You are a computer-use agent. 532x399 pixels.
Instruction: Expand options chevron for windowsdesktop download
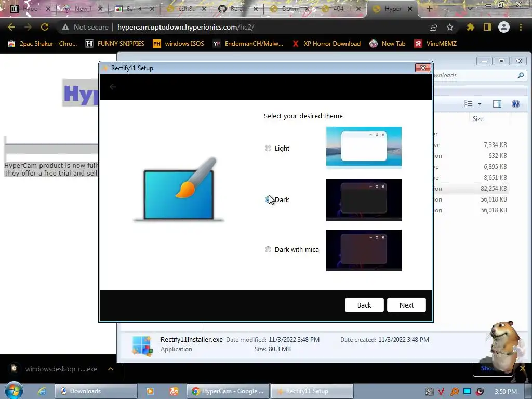pos(111,369)
